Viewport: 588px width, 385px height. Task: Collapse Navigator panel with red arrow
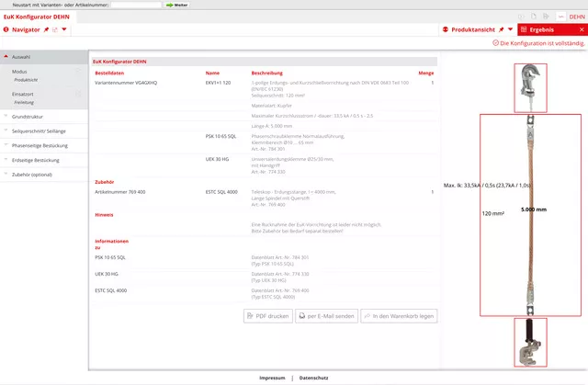pos(64,29)
